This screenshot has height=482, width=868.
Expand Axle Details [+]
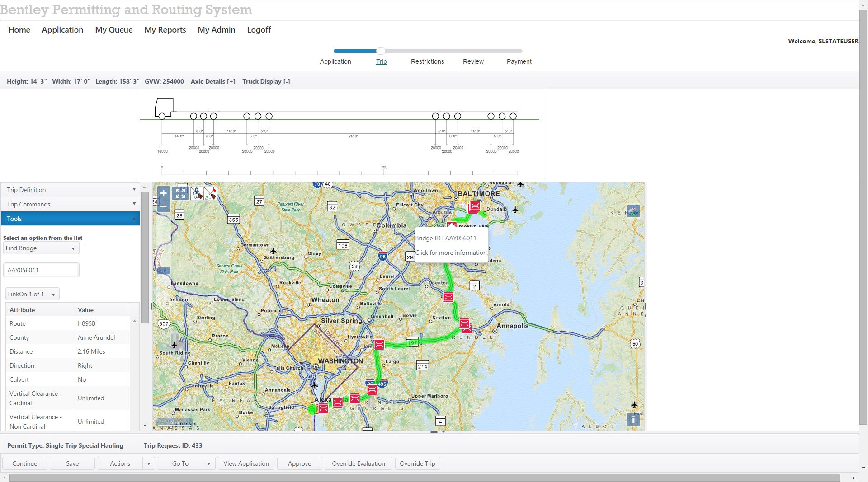pos(213,81)
